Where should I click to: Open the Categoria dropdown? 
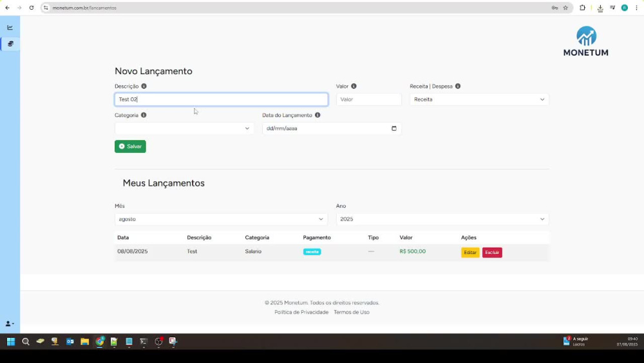tap(184, 128)
